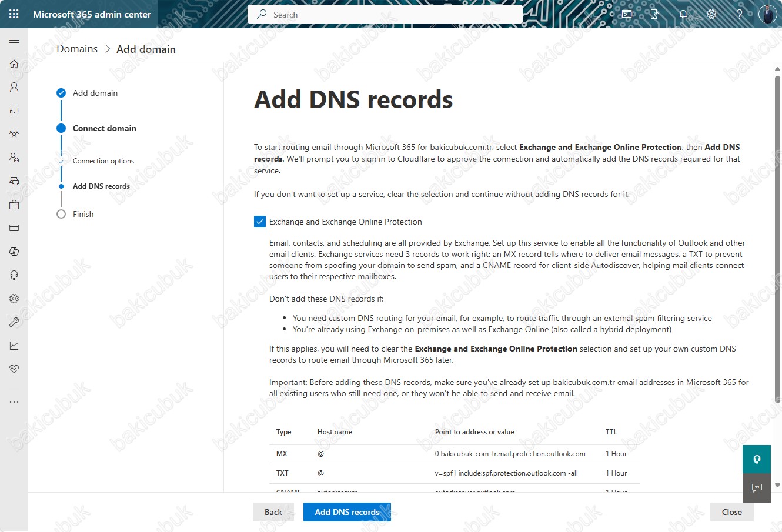Select the MX value bakicubuk-com-tr.mail.protection.outlook.com
The height and width of the screenshot is (532, 782).
pos(510,454)
